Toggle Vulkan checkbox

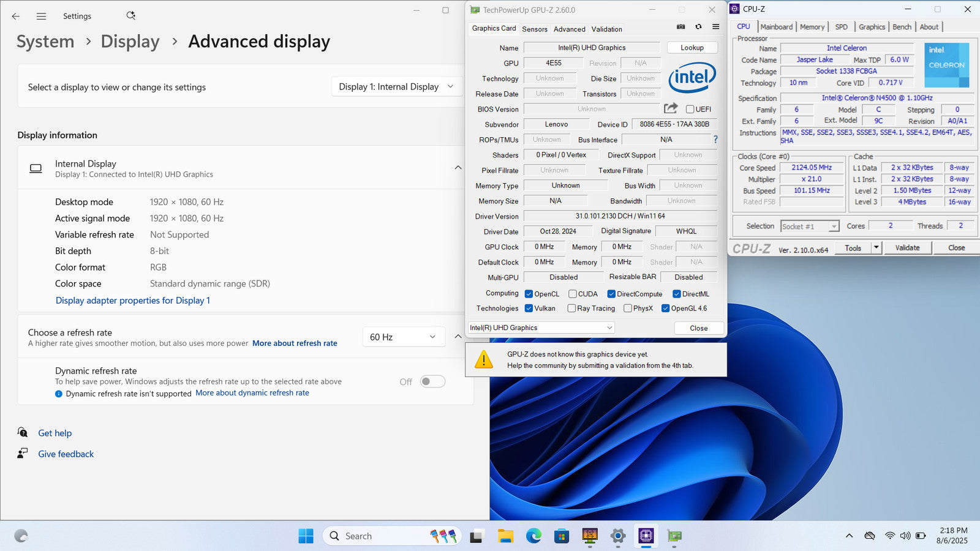(x=529, y=309)
